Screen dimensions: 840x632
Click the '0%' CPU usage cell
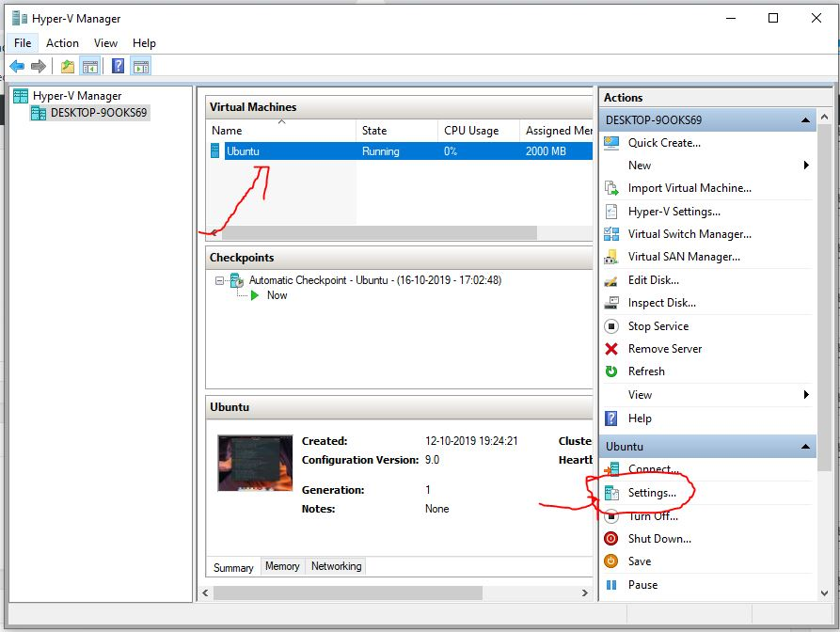(x=451, y=151)
